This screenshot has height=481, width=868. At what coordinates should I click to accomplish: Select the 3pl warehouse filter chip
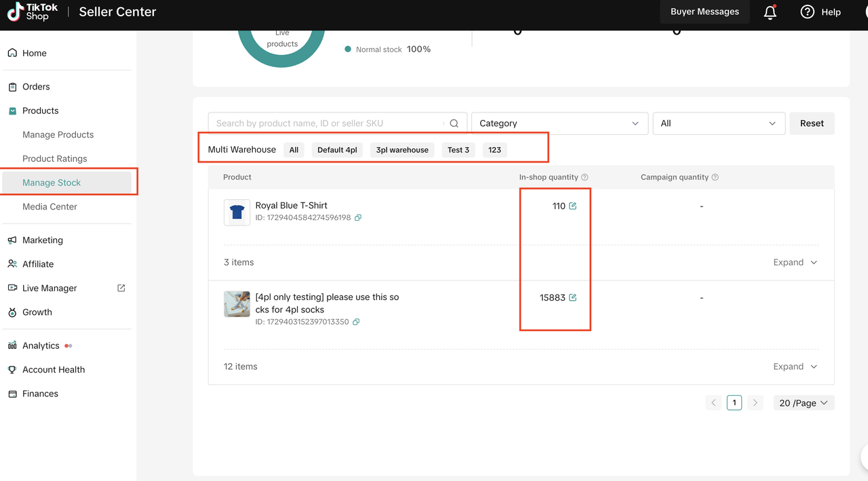[402, 150]
